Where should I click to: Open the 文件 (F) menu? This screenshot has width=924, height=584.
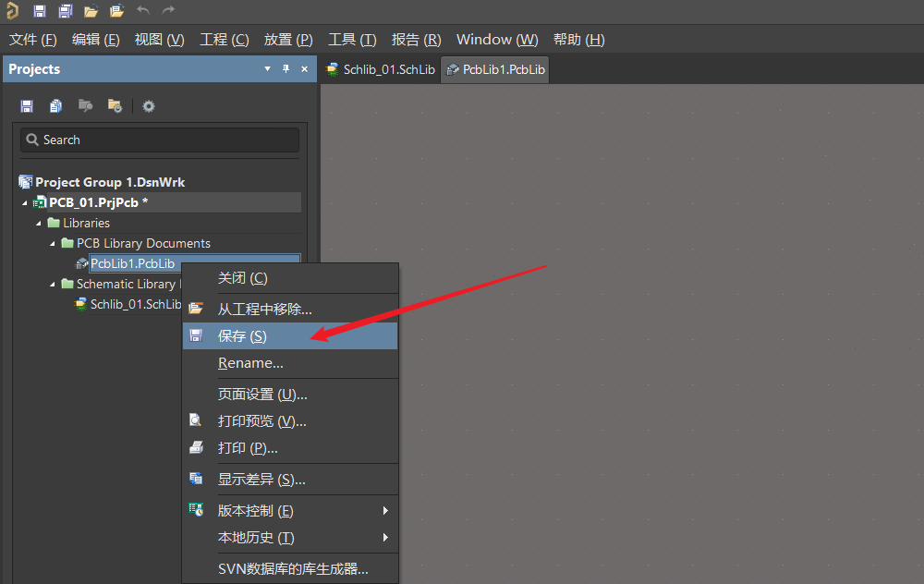point(33,40)
